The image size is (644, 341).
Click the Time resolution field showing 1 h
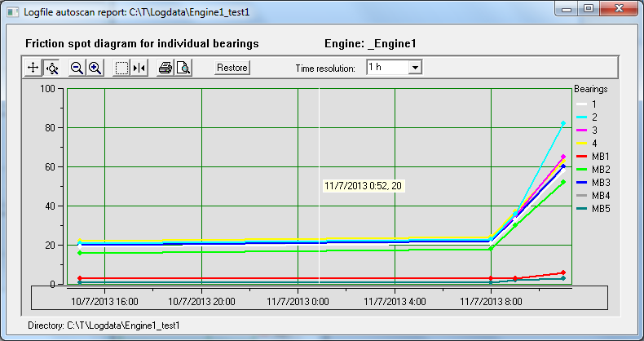(x=386, y=68)
